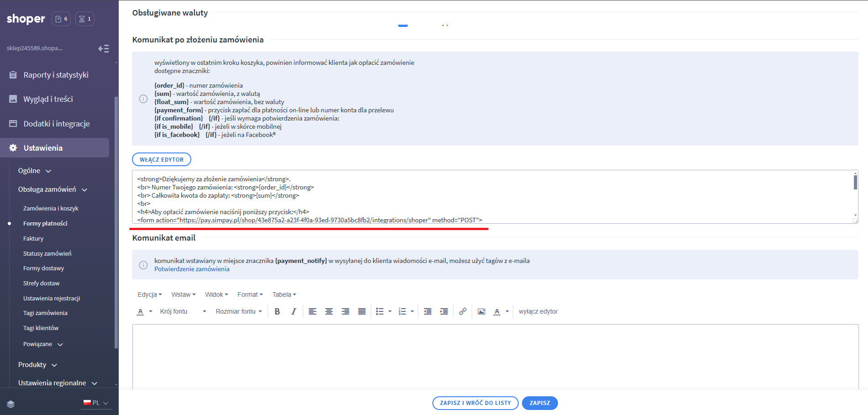Viewport: 868px width, 415px height.
Task: Go to Tagi zamówienia
Action: 45,313
